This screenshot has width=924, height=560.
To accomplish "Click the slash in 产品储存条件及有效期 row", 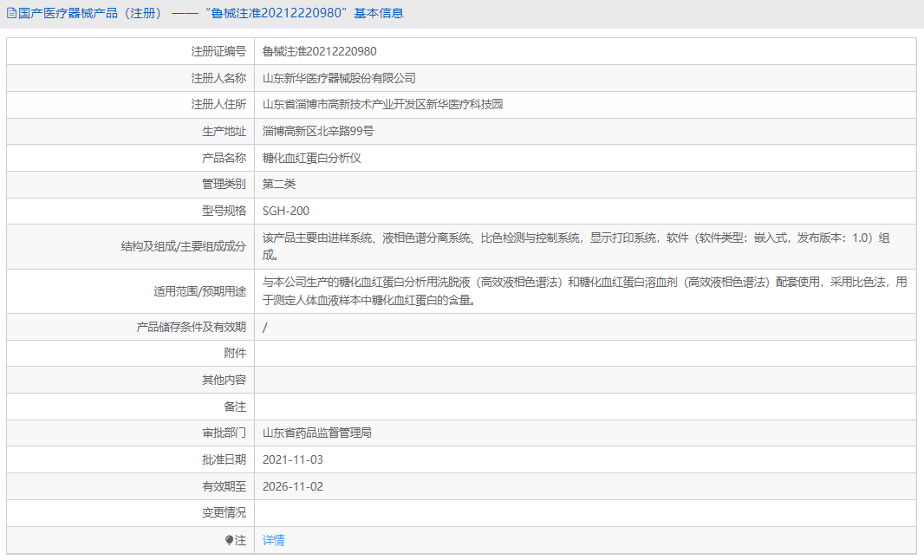I will [x=264, y=327].
